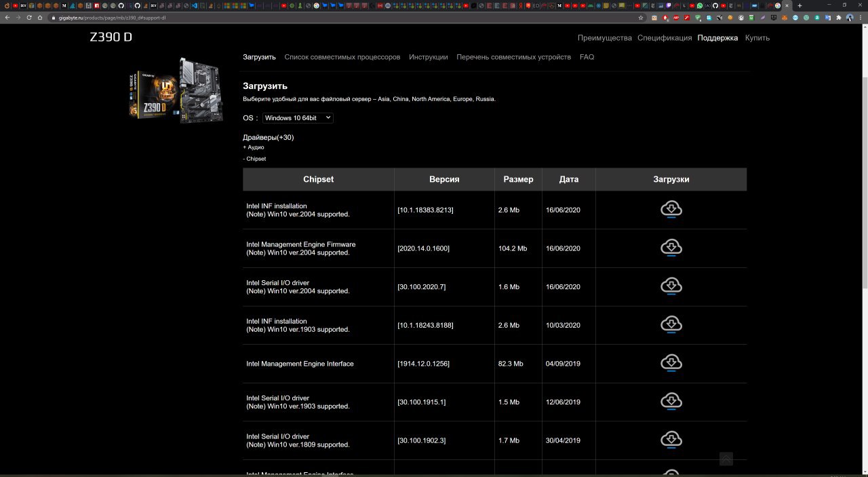Click version cell [30.100.1902.3]
868x477 pixels.
pyautogui.click(x=422, y=440)
